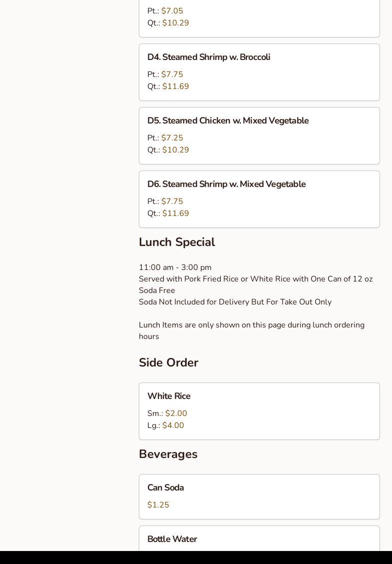Viewport: 392px width, 564px height.
Task: Click the $1.25 Can Soda price
Action: (x=158, y=505)
